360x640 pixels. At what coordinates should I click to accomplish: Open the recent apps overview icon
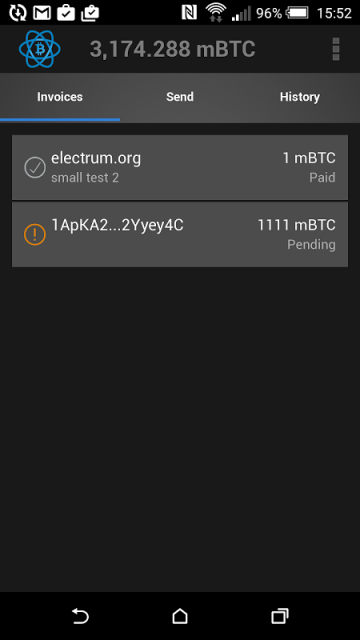[280, 616]
